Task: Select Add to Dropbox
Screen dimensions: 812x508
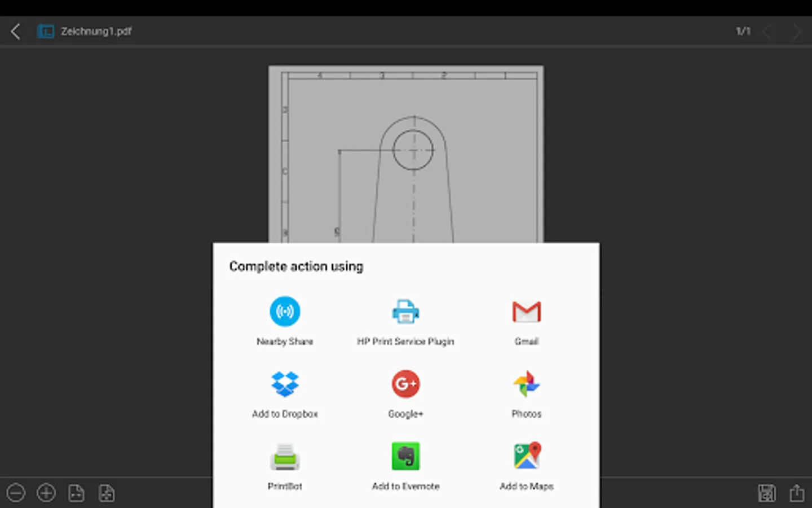Action: pos(285,394)
